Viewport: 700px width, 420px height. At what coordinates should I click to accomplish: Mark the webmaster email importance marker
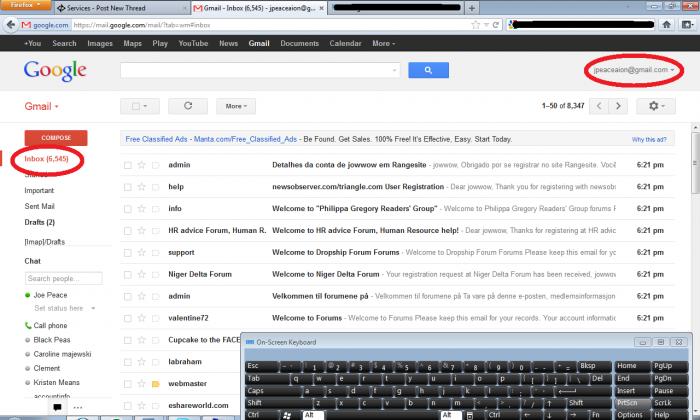155,383
